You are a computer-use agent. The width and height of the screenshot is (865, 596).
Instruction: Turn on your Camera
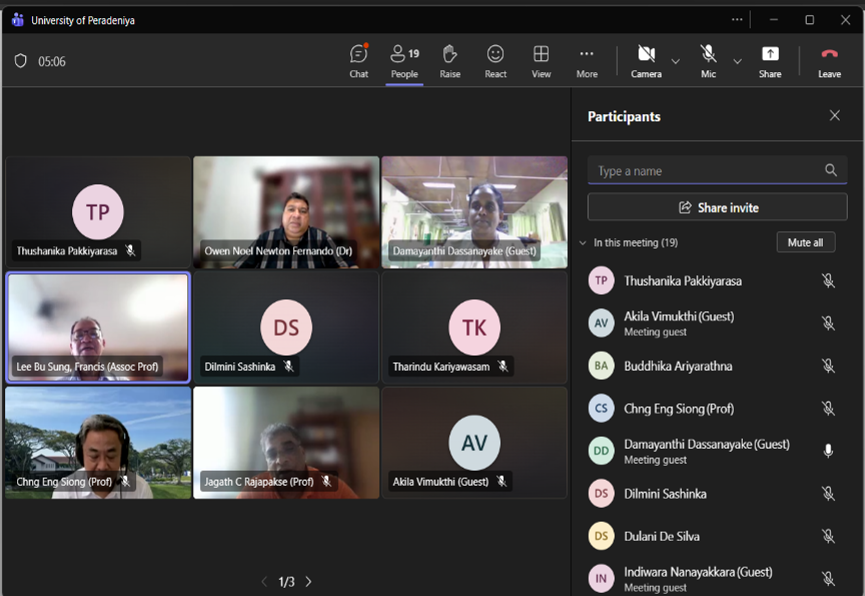645,60
